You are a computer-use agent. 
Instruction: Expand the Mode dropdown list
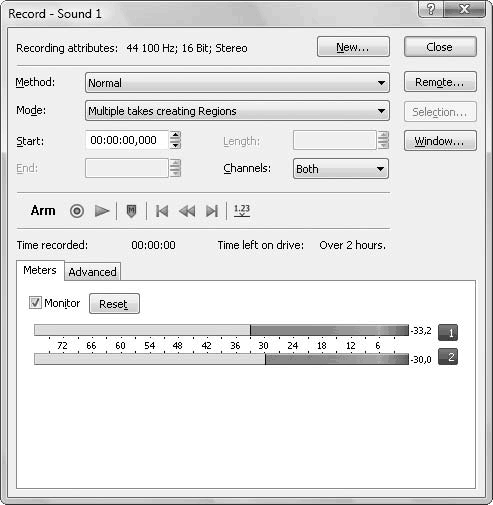pyautogui.click(x=237, y=111)
